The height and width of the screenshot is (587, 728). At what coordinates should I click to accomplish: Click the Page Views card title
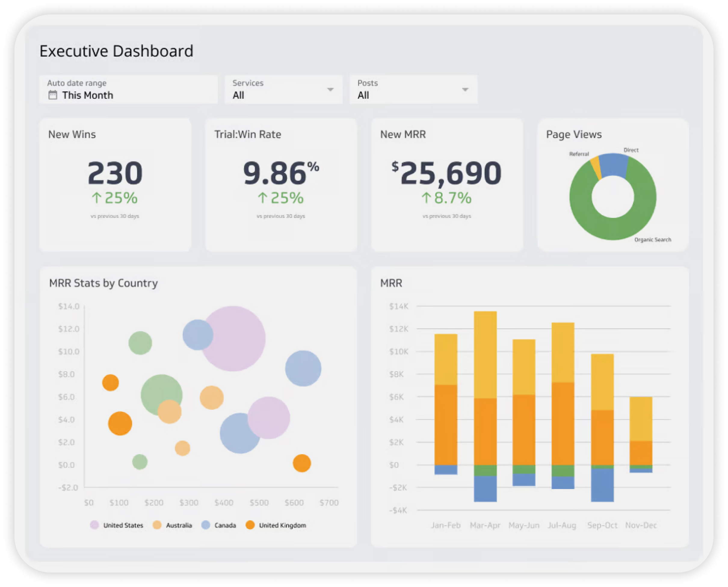[x=573, y=134]
